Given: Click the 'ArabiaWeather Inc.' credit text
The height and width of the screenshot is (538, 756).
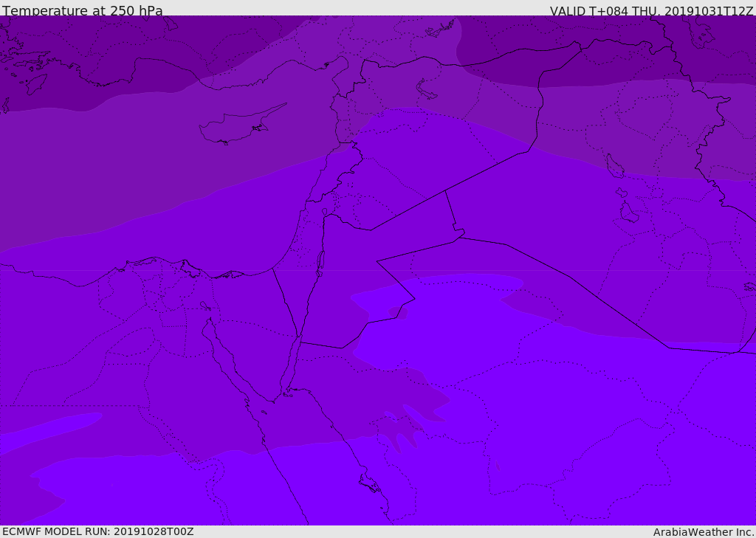Looking at the screenshot, I should coord(704,532).
